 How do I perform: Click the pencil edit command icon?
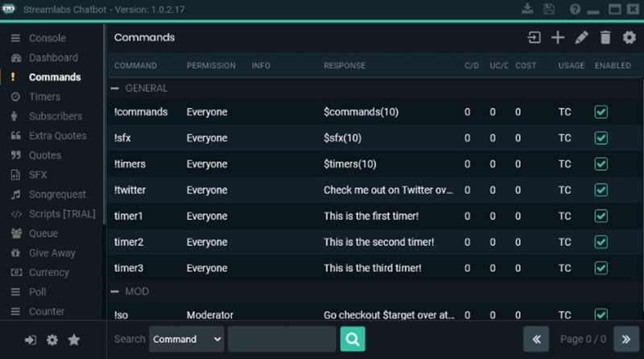pos(581,38)
